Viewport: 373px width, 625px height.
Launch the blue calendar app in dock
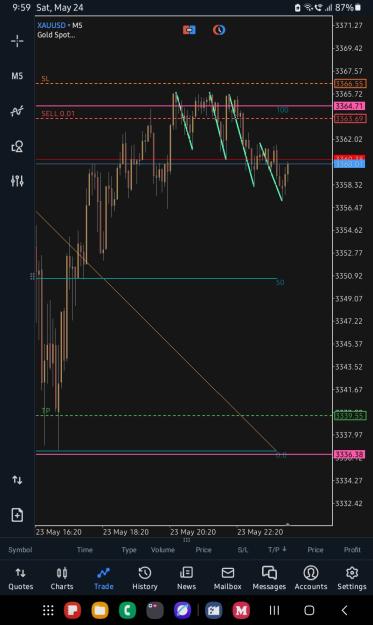click(214, 610)
